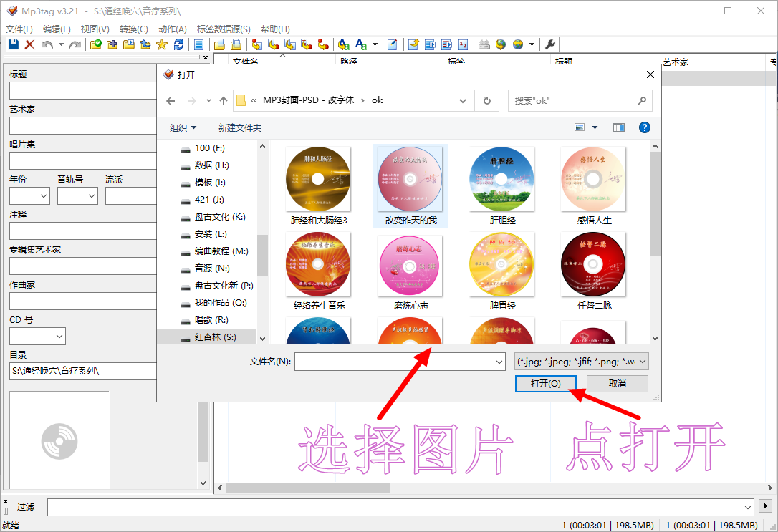Click the filter apply arrow button

[x=765, y=506]
